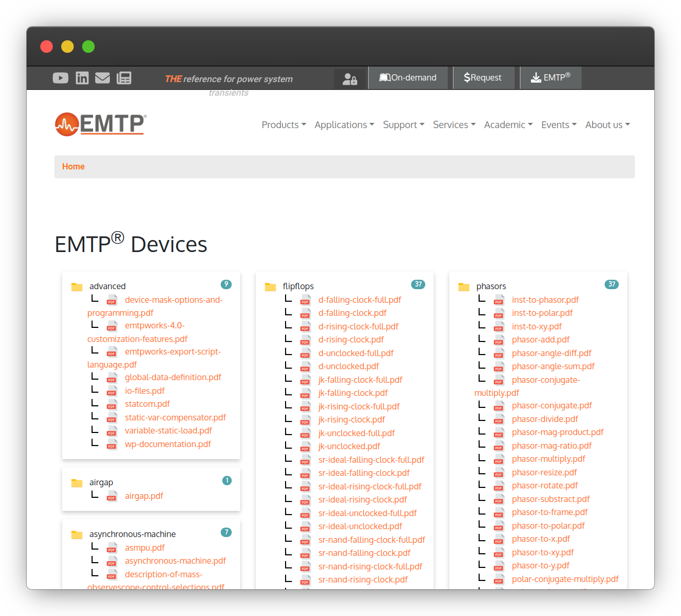Click the asynchronous-machine folder icon
The height and width of the screenshot is (616, 681).
(x=77, y=534)
